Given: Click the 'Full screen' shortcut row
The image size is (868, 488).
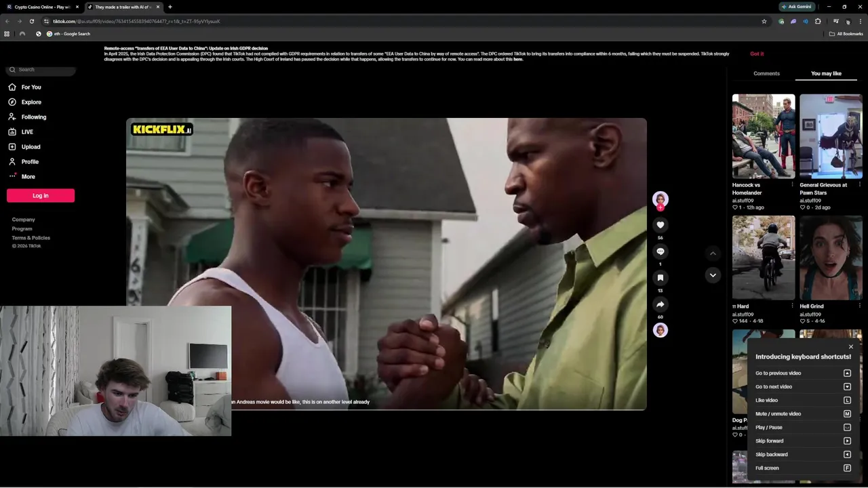Looking at the screenshot, I should coord(803,468).
